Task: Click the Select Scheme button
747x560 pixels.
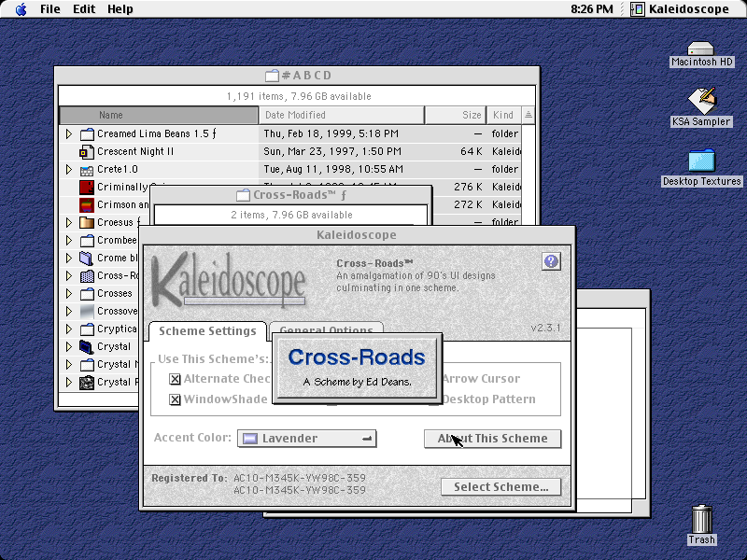Action: click(500, 487)
